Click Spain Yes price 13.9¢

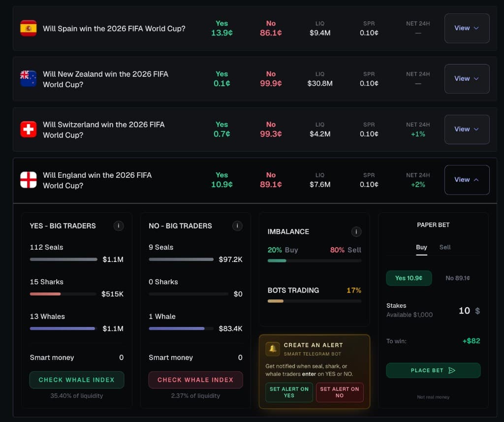click(x=222, y=33)
